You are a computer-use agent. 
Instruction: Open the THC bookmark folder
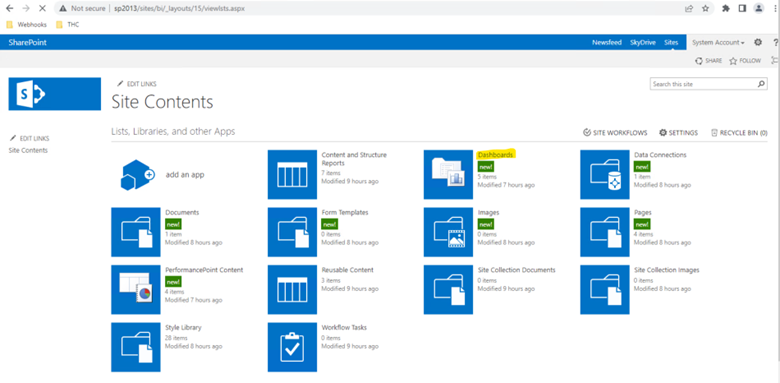click(x=68, y=24)
